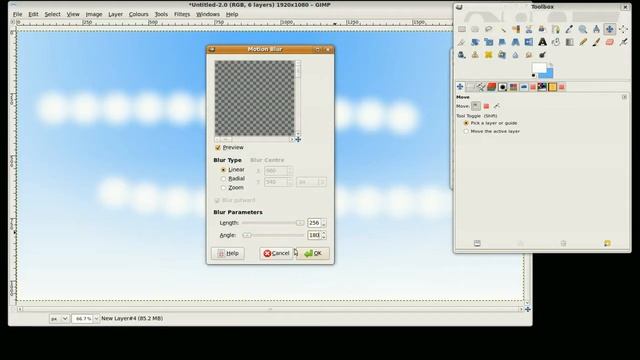Set Move tool to affect paths

pos(496,106)
